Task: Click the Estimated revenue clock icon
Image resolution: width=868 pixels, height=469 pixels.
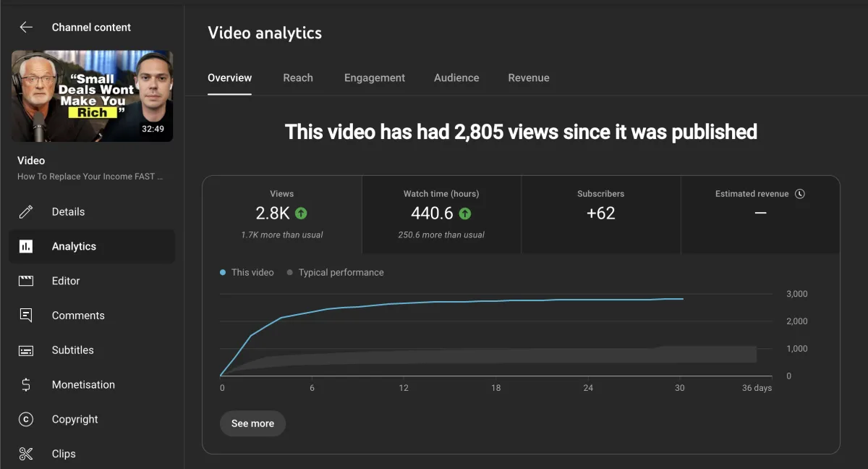Action: click(x=799, y=194)
